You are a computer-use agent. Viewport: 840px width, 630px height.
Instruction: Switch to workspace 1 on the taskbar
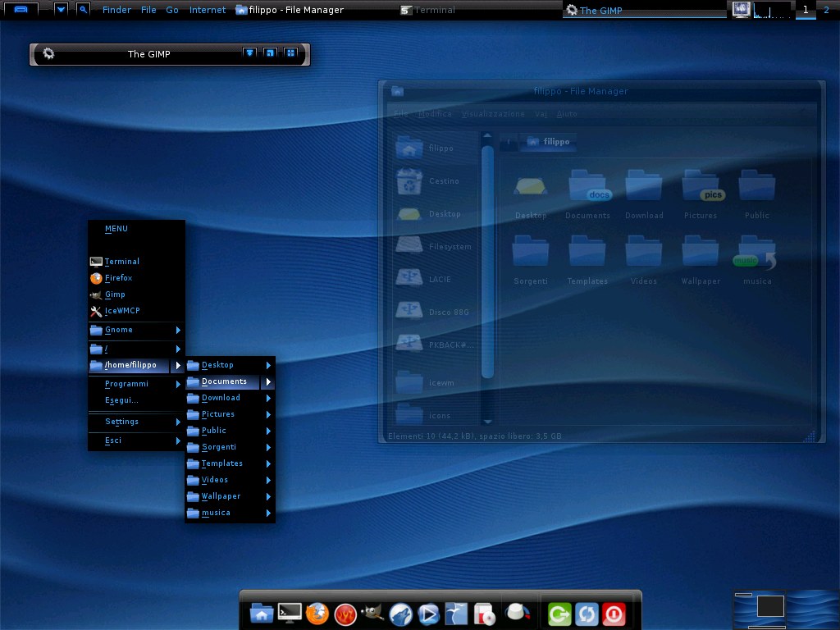(806, 10)
